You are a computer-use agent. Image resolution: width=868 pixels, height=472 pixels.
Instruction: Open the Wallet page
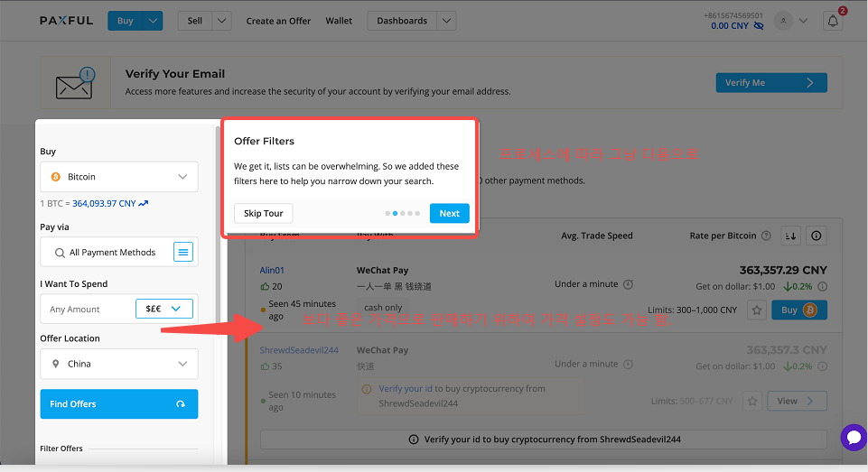tap(339, 21)
